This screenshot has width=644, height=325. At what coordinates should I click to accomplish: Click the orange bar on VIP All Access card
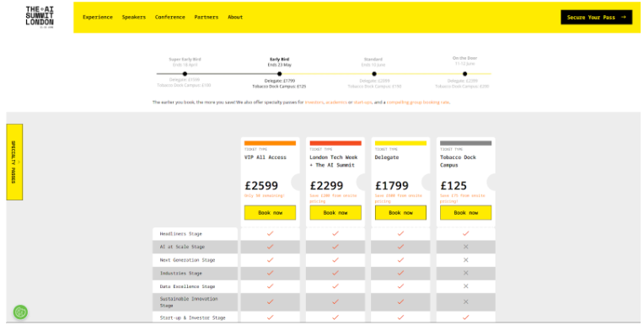[x=270, y=143]
